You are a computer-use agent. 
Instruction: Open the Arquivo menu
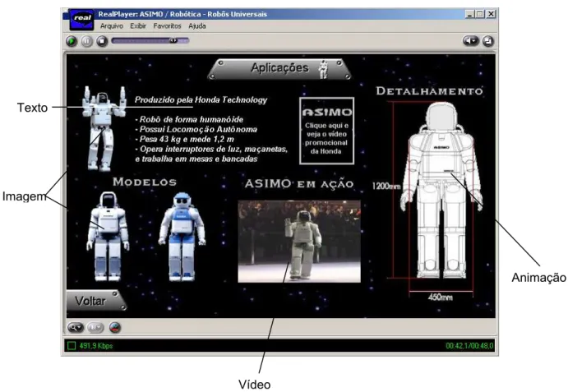[112, 26]
